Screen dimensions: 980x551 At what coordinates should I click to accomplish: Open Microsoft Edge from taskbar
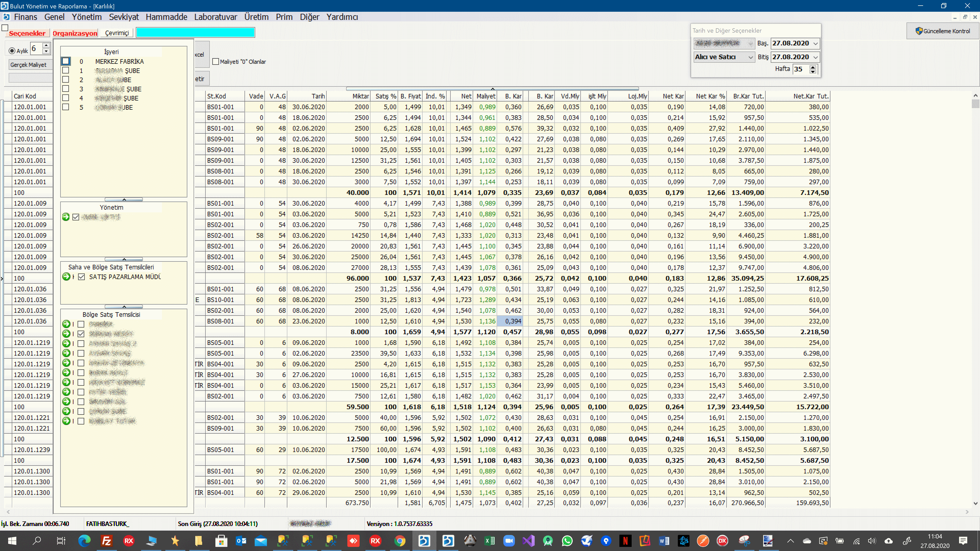pyautogui.click(x=84, y=541)
